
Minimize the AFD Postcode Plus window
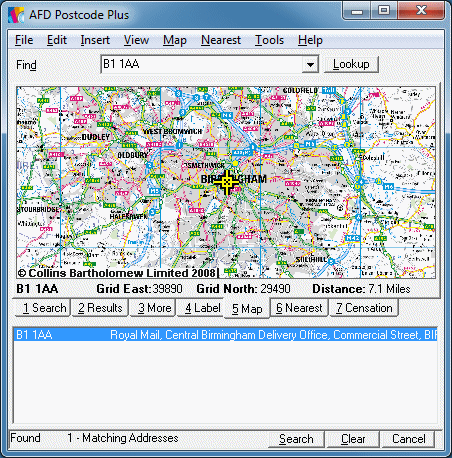tap(357, 11)
